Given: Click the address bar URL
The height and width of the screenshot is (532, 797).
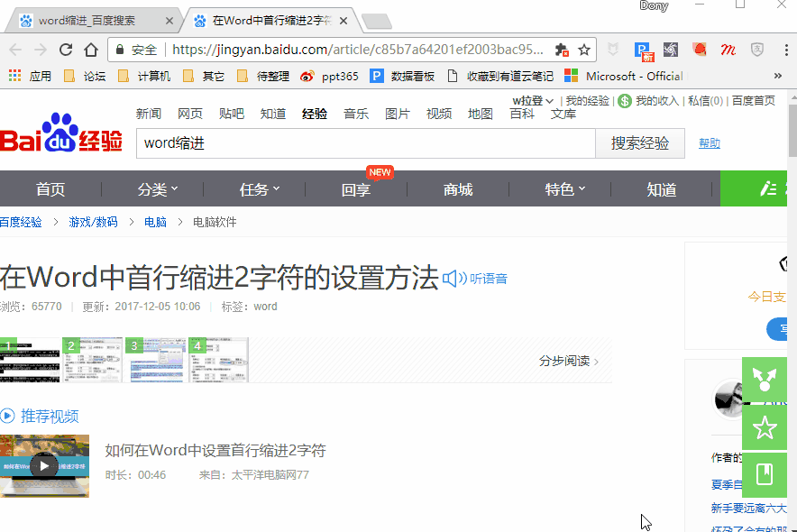Looking at the screenshot, I should 358,50.
